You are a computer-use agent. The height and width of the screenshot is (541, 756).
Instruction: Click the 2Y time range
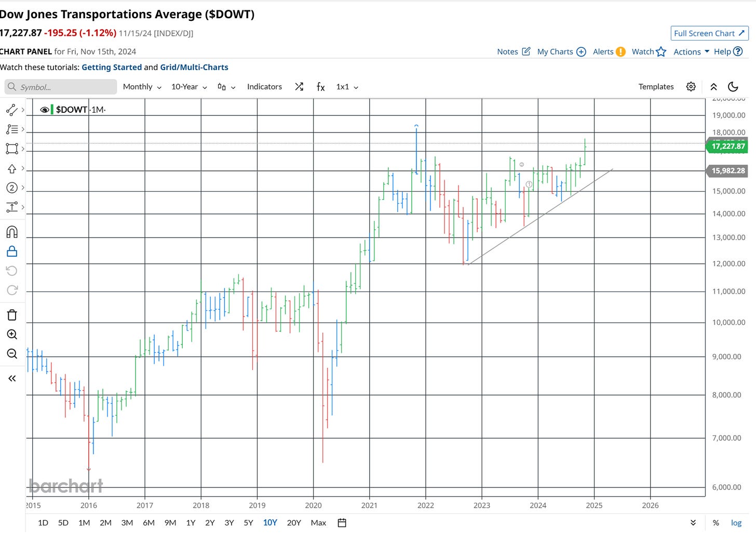tap(210, 523)
